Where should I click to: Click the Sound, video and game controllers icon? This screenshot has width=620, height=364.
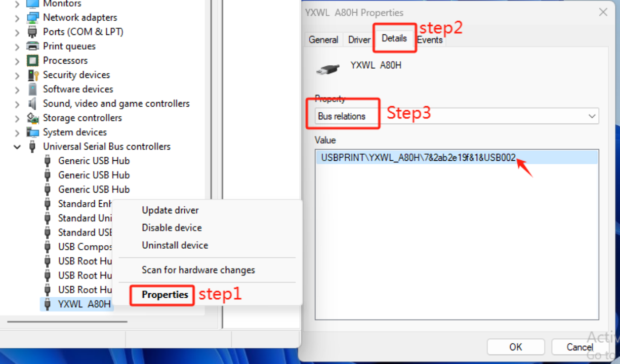point(32,104)
